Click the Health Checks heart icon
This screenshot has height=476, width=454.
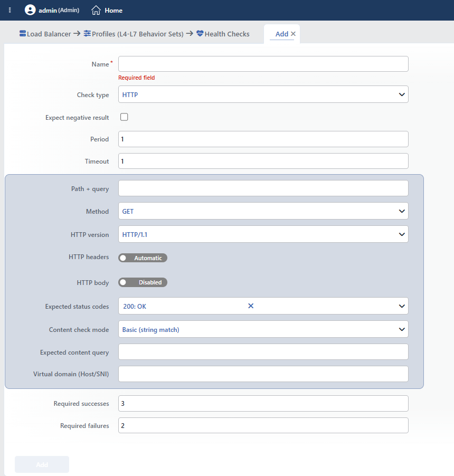coord(200,33)
